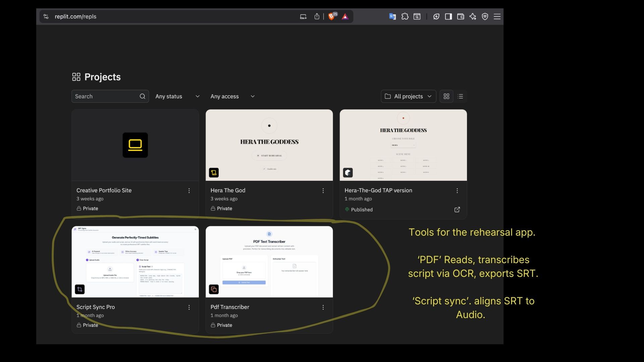Switch to list view layout
The width and height of the screenshot is (644, 362).
[460, 97]
